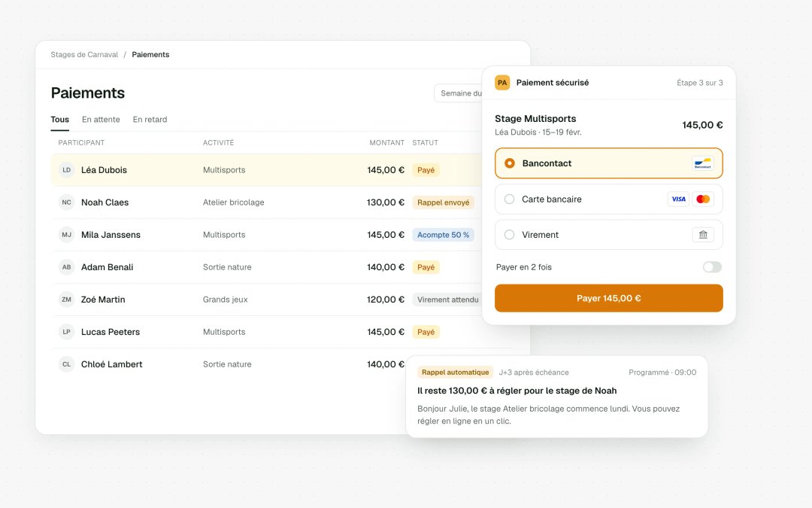Screen dimensions: 812x508
Task: Select the Mila Janssens participant name
Action: tap(111, 235)
